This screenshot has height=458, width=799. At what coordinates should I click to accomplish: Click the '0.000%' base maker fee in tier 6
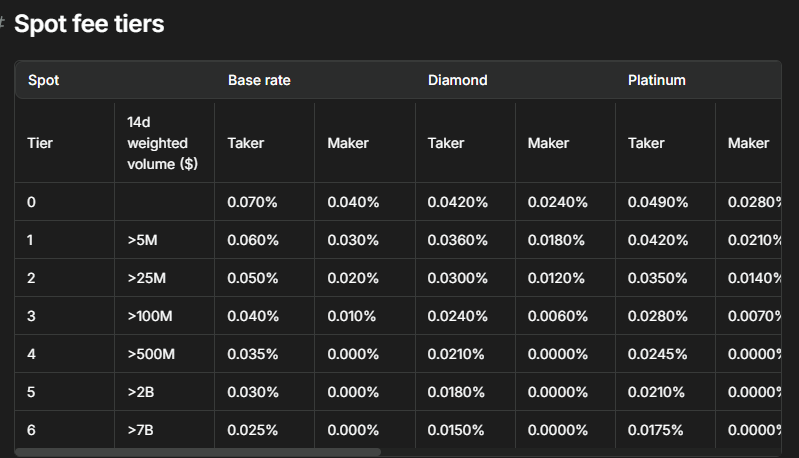[x=353, y=430]
